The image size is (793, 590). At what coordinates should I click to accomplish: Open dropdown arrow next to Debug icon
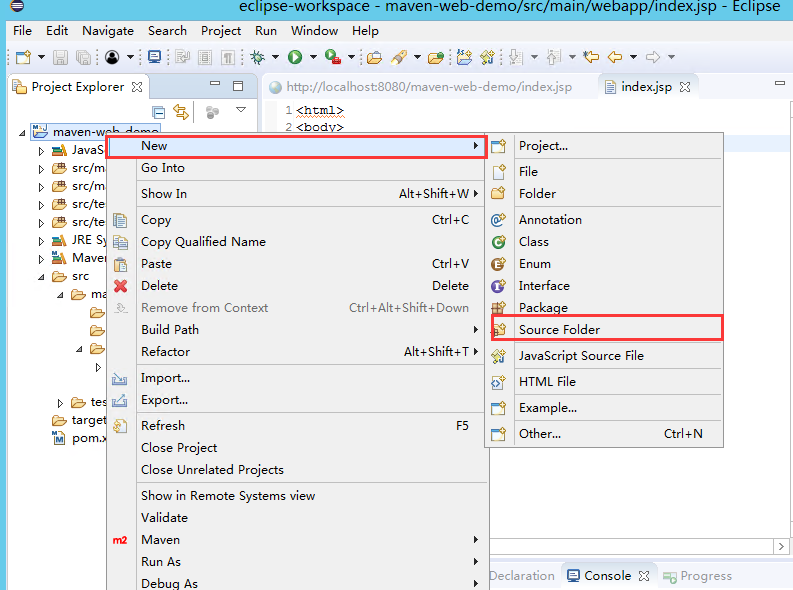(275, 57)
